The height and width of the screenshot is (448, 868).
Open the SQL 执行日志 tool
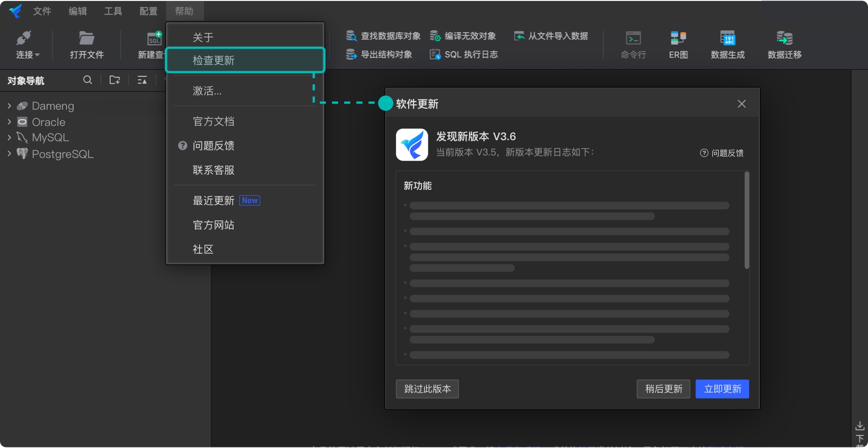(x=463, y=54)
